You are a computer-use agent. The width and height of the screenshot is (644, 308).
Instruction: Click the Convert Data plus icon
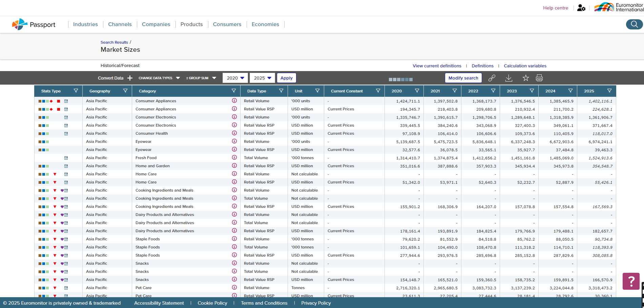click(130, 78)
